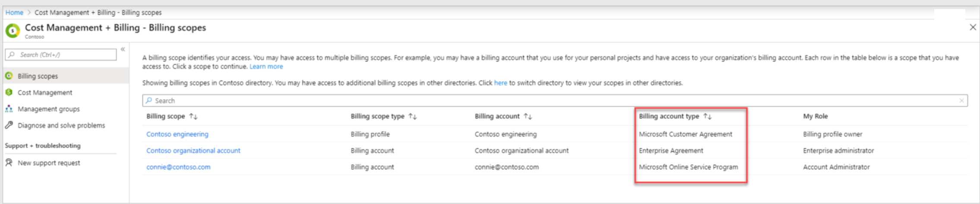Click the New support request icon
The image size is (980, 204).
tap(9, 163)
